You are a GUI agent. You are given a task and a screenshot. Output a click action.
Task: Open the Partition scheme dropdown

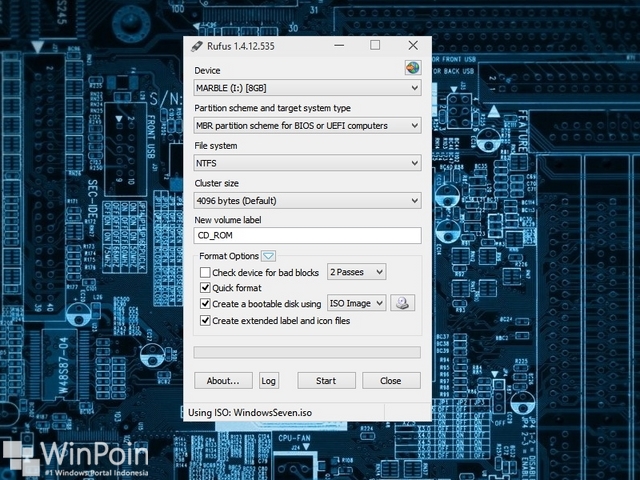[307, 125]
